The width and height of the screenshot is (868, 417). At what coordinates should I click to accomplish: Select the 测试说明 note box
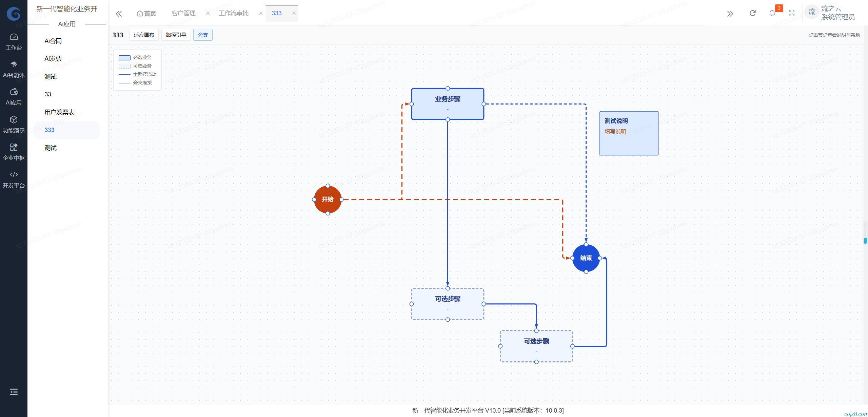tap(629, 133)
